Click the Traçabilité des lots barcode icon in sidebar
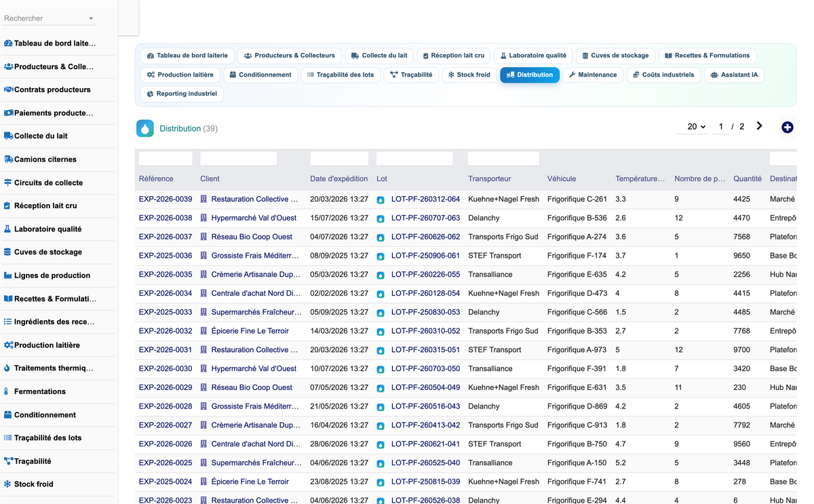Image resolution: width=814 pixels, height=504 pixels. click(8, 438)
